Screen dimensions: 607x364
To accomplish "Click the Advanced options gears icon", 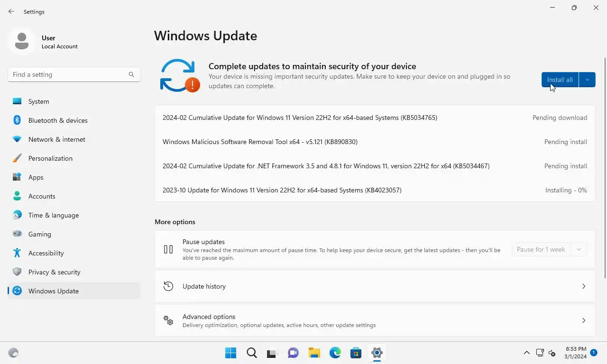I will (168, 320).
